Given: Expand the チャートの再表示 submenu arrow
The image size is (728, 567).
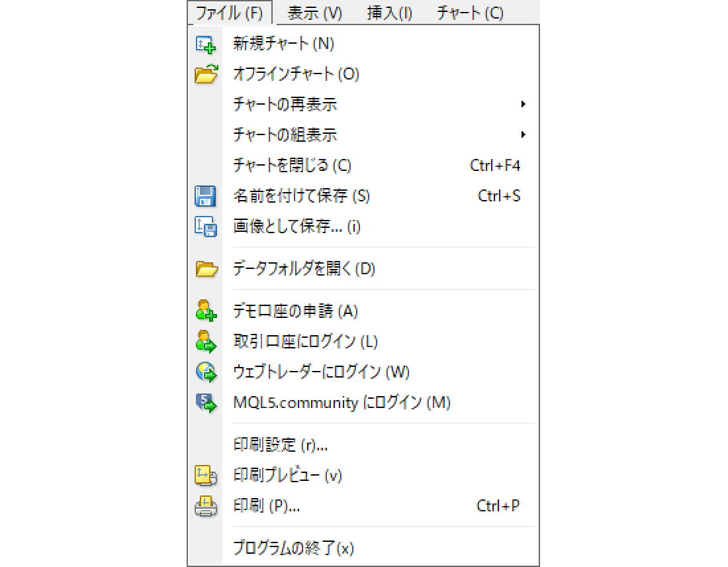Looking at the screenshot, I should [523, 103].
